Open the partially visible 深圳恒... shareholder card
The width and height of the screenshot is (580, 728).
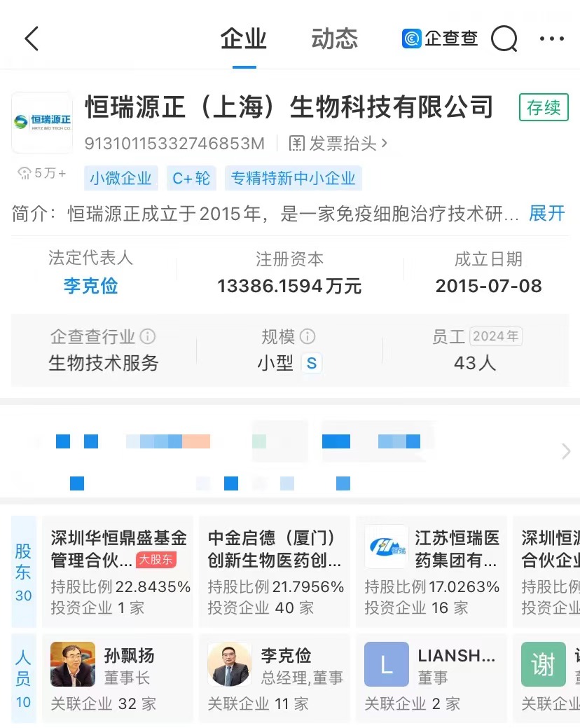(x=546, y=572)
